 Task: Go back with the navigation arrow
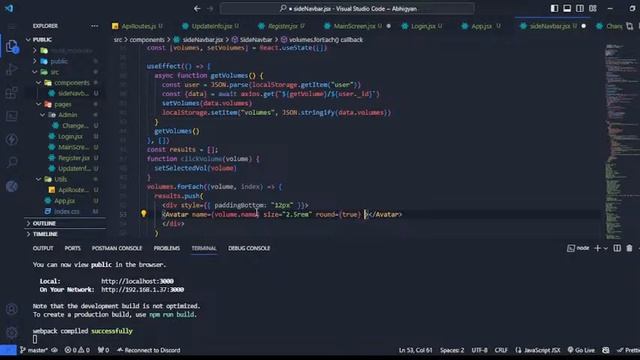(x=197, y=9)
